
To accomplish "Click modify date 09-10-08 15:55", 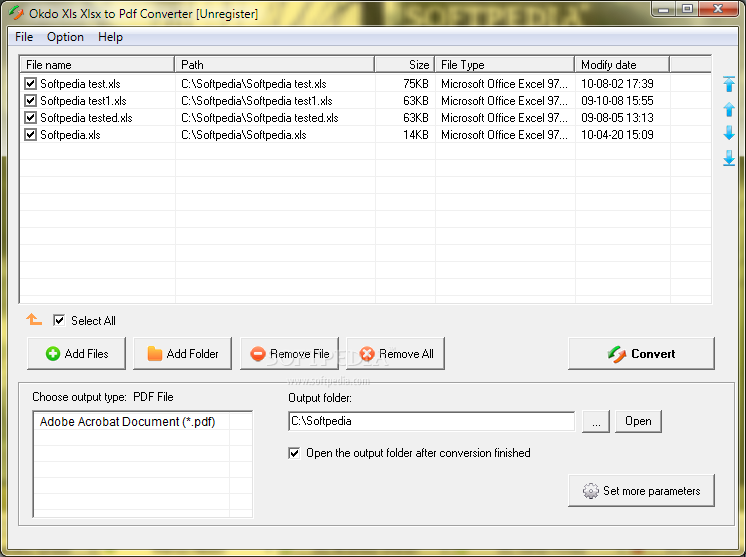I will [x=617, y=101].
